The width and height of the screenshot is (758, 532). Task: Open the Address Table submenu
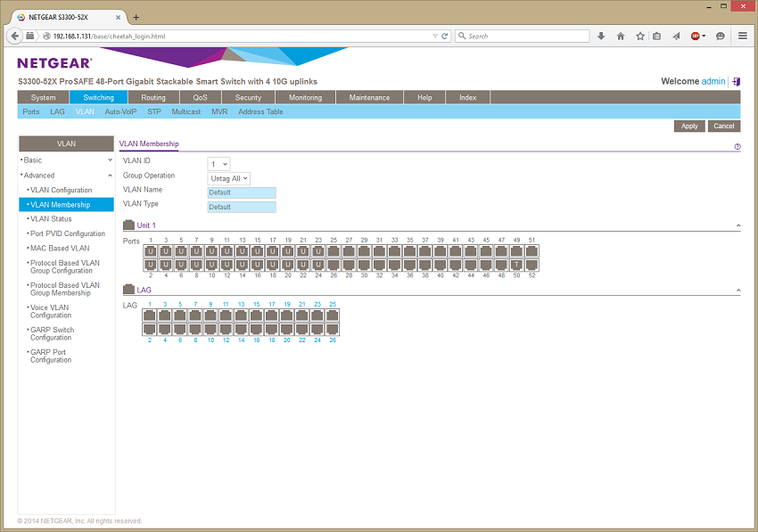[260, 111]
